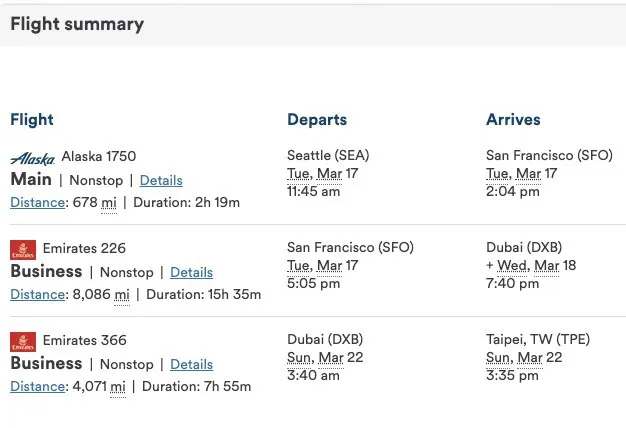This screenshot has height=428, width=626.
Task: Click the Flight column header
Action: tap(32, 120)
